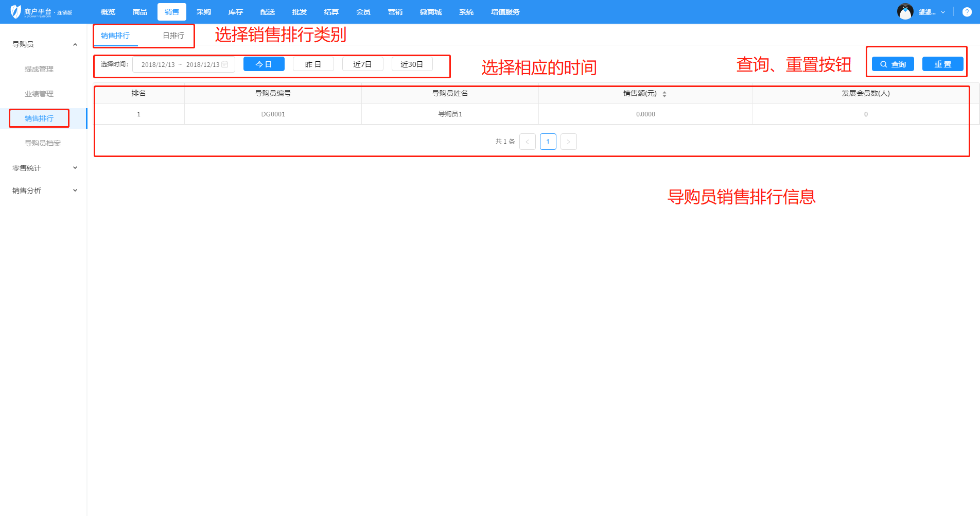Click the help question mark icon
This screenshot has height=516, width=980.
[967, 12]
